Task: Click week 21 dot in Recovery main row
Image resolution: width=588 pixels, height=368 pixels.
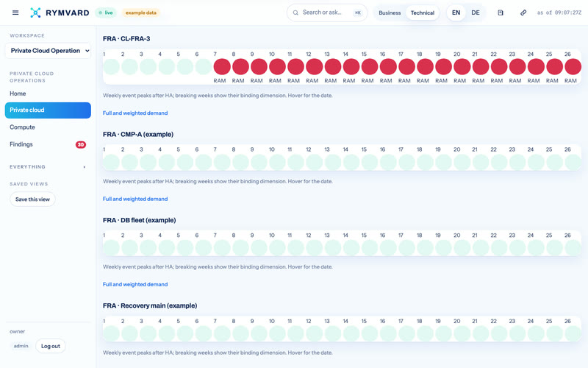Action: click(x=481, y=333)
